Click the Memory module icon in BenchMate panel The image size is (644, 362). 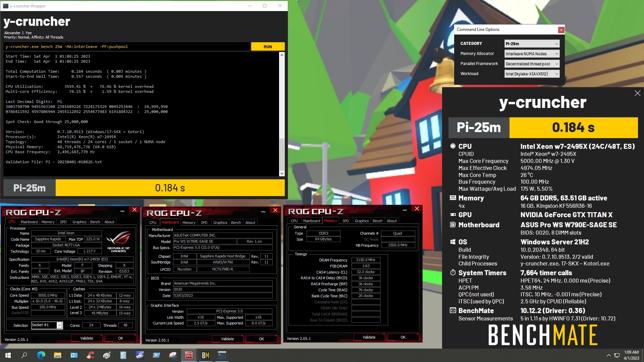click(x=453, y=198)
